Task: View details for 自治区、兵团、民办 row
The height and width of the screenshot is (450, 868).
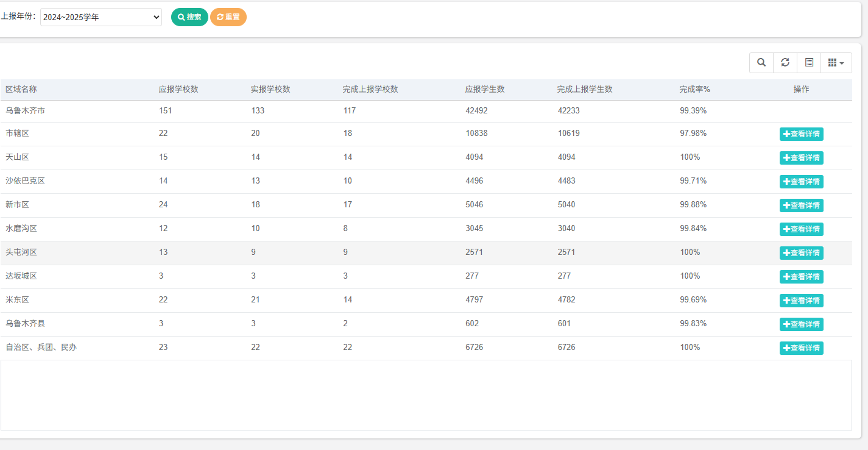Action: [801, 348]
